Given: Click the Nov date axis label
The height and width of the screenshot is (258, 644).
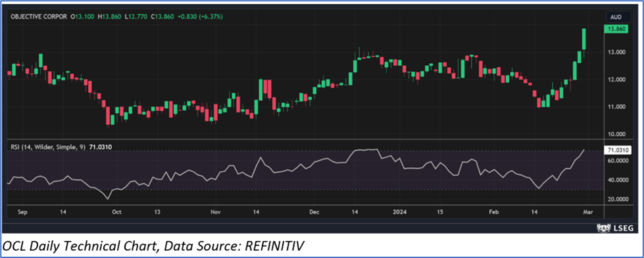Looking at the screenshot, I should (x=215, y=212).
